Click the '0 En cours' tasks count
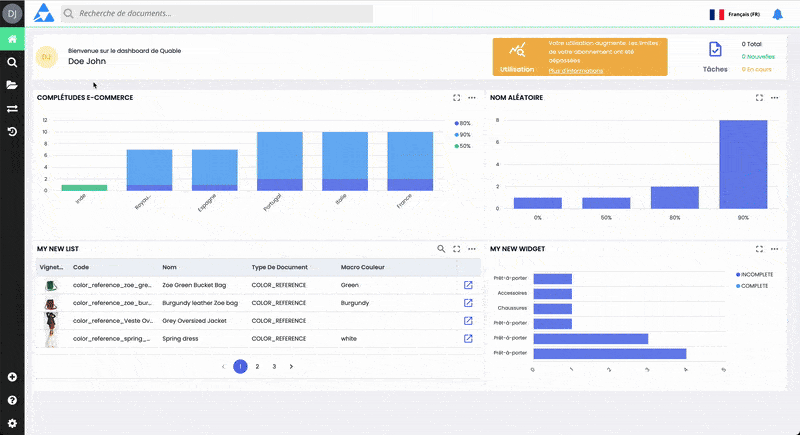 point(757,69)
